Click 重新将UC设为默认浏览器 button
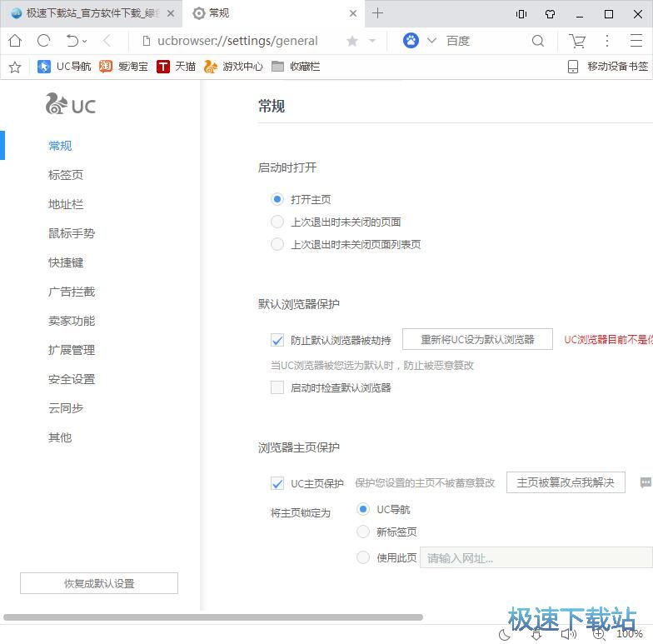The height and width of the screenshot is (644, 653). (x=477, y=339)
